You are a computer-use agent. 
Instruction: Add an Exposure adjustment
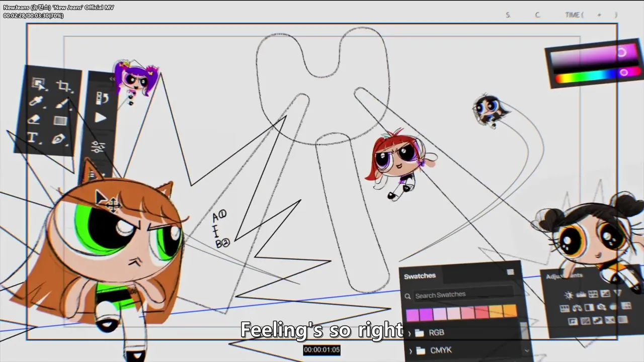coord(605,293)
